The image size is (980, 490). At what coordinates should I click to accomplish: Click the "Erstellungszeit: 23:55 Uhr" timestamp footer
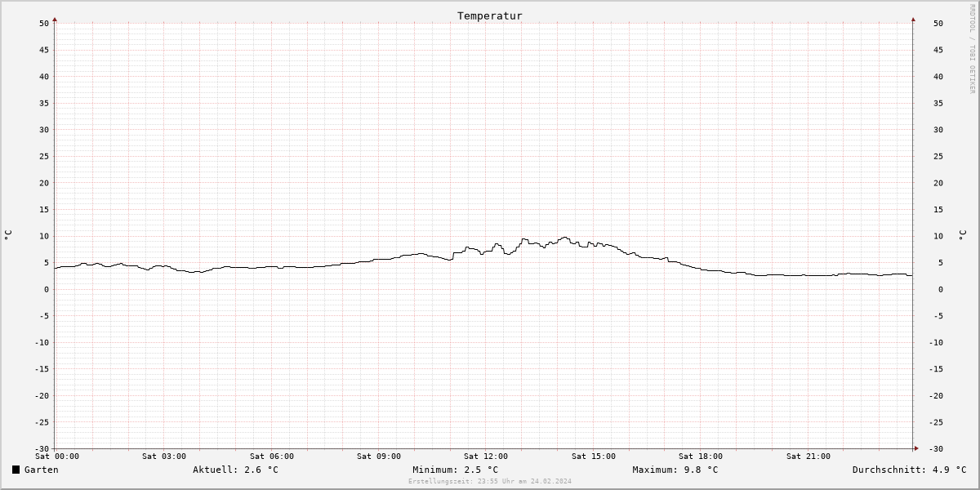[x=490, y=481]
